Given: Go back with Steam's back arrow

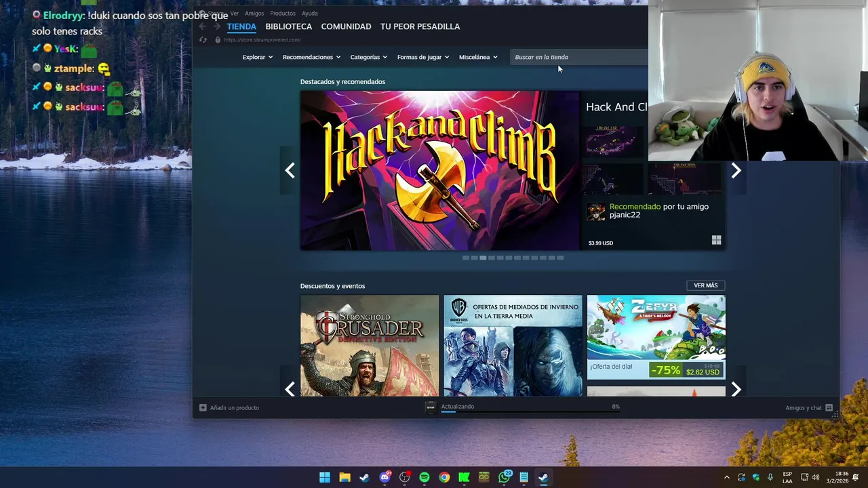Looking at the screenshot, I should (x=202, y=26).
